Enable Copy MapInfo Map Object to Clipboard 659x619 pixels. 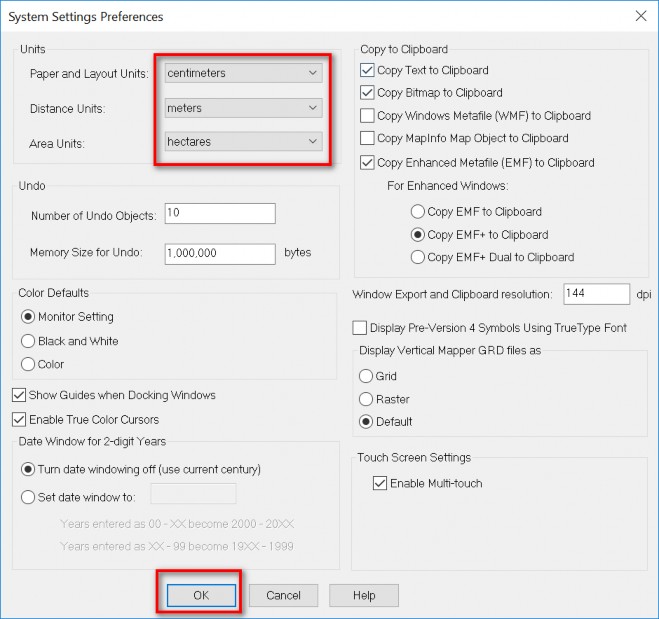click(x=368, y=139)
